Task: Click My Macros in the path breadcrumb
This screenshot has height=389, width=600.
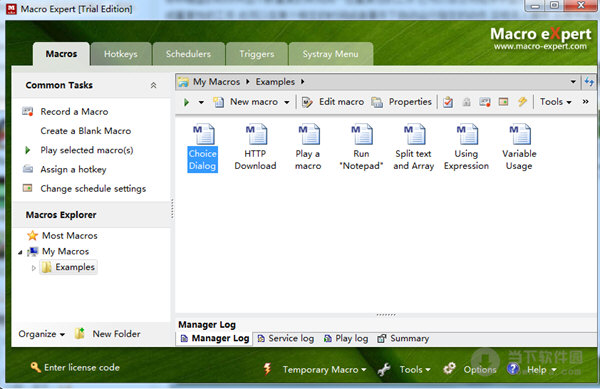Action: tap(216, 81)
